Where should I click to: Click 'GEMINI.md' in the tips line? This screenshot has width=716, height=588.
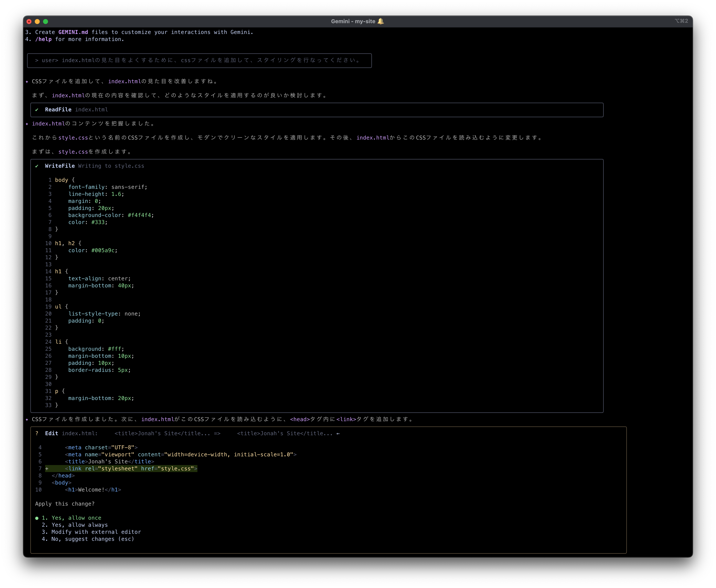point(73,32)
